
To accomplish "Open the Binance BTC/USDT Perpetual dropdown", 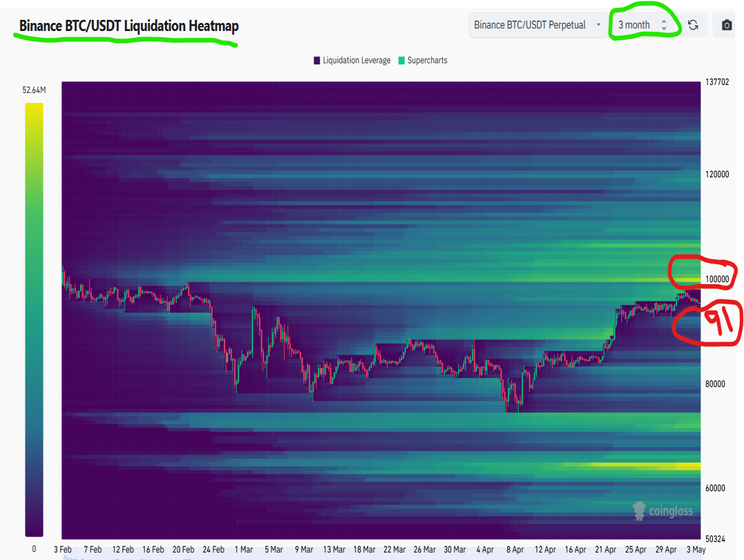I will [538, 25].
